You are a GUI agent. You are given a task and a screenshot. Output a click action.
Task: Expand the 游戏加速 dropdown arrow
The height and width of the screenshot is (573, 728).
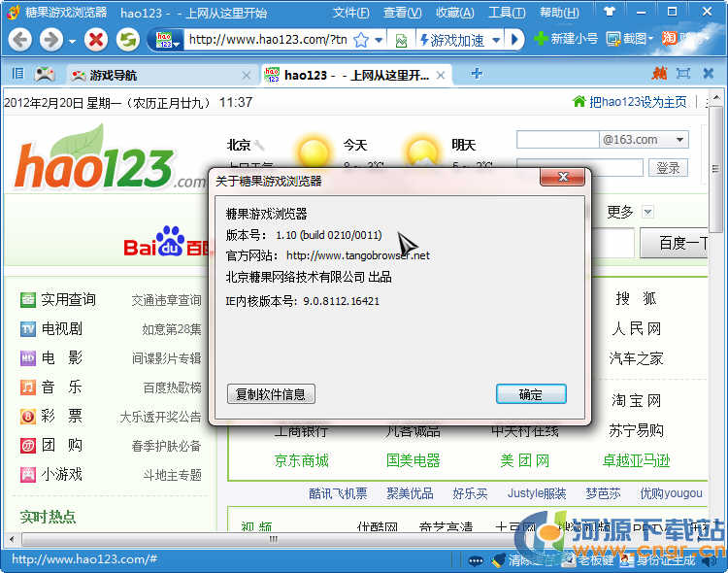(496, 40)
